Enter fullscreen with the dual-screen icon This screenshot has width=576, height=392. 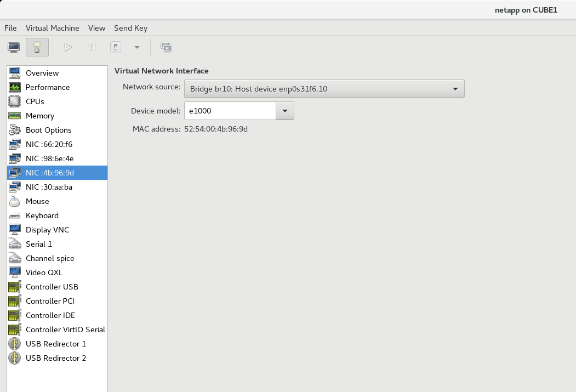(166, 47)
